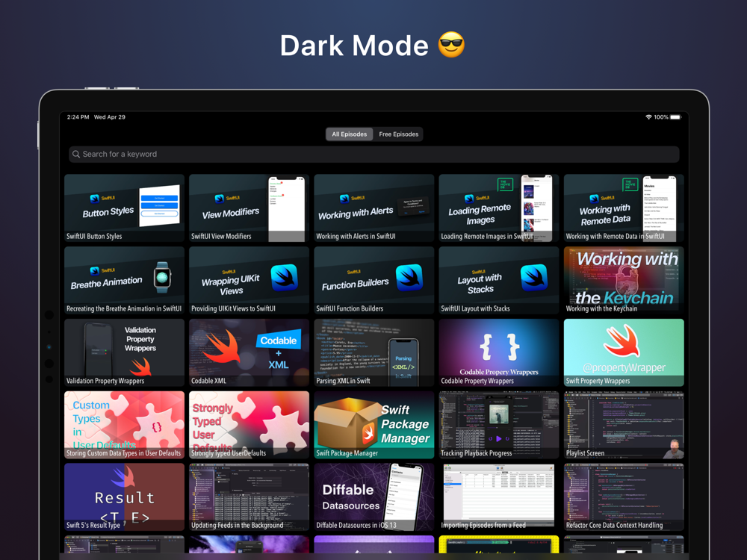Click the cardboard box icon on Swift Package Manager
Screen dimensions: 747x560
(x=348, y=423)
